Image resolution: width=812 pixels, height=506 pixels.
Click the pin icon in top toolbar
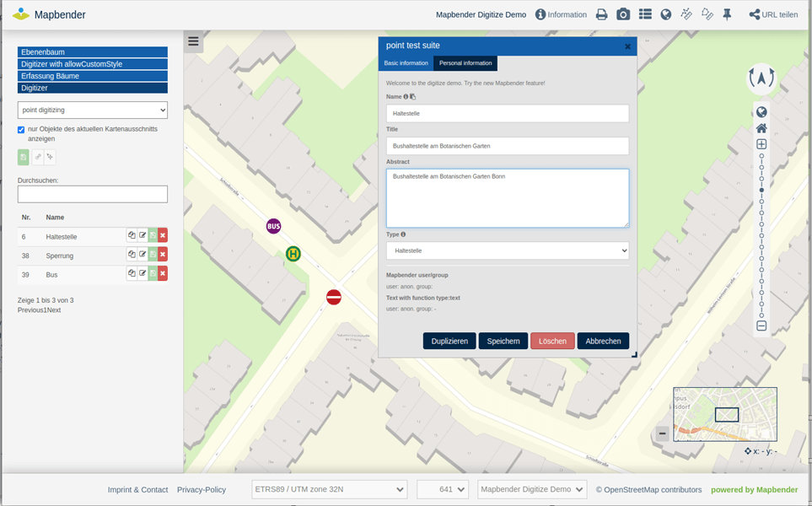(x=727, y=14)
